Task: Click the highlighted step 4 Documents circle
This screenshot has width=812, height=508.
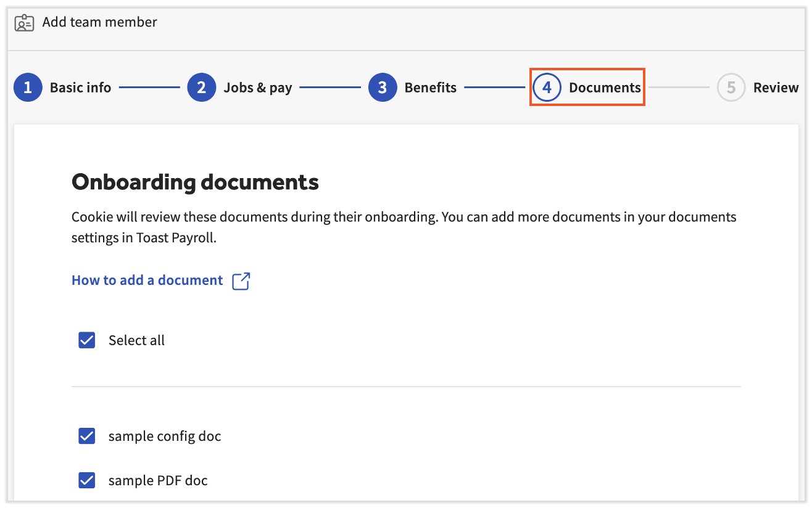Action: (546, 87)
